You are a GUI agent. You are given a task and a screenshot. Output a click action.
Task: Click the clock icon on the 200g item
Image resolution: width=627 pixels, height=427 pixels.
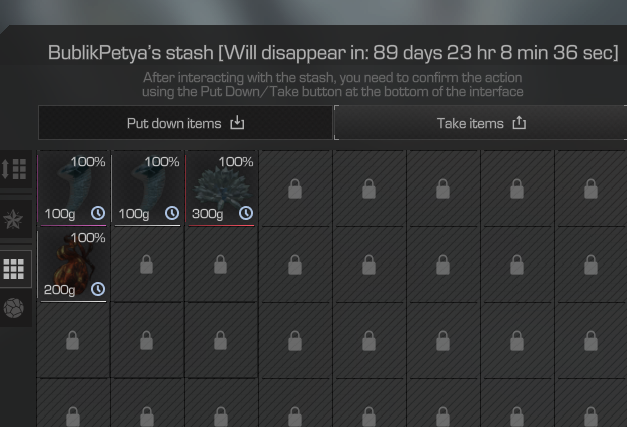coord(98,289)
